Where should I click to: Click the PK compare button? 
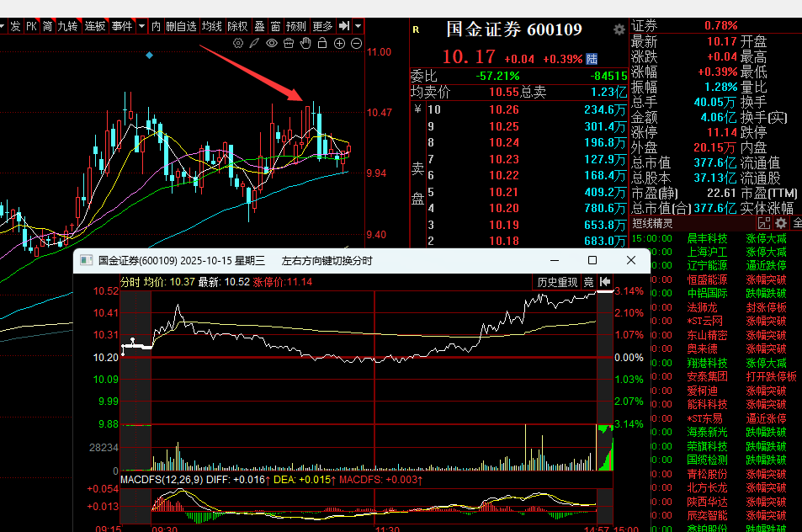pyautogui.click(x=31, y=26)
